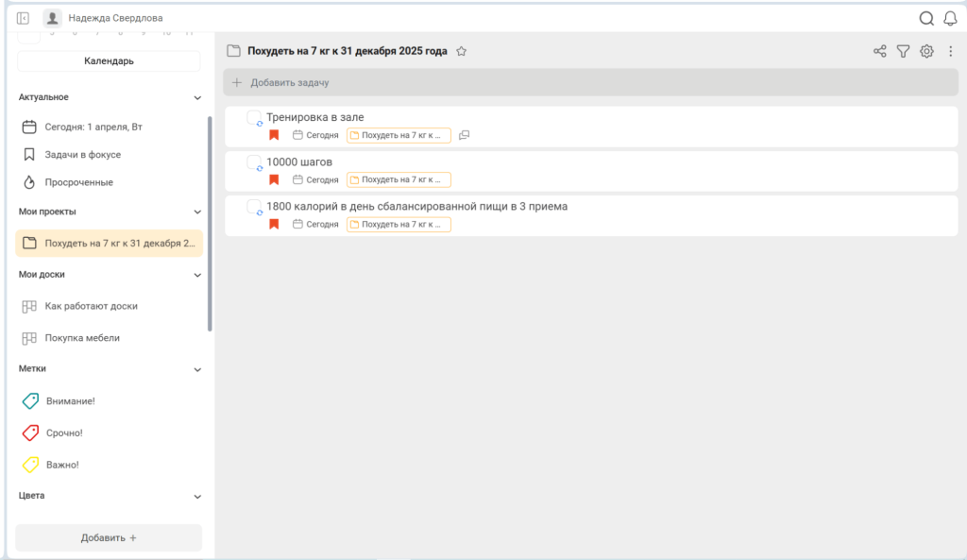Tick the 1800 калорий task checkbox
This screenshot has height=560, width=967.
click(x=253, y=207)
